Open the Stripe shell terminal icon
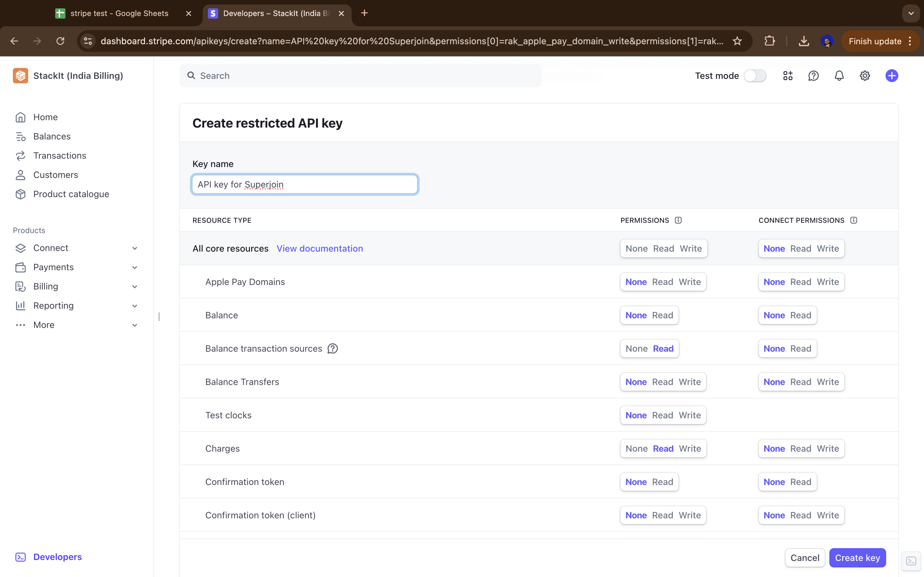 pos(911,561)
